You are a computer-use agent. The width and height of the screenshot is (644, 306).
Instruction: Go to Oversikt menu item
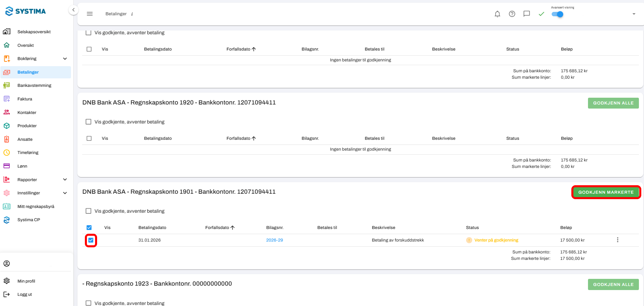(25, 45)
